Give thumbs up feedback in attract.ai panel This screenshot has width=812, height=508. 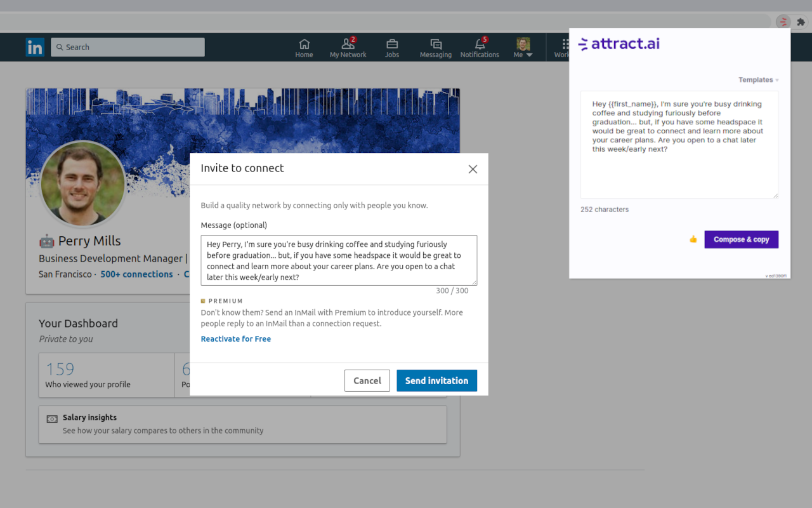point(693,239)
